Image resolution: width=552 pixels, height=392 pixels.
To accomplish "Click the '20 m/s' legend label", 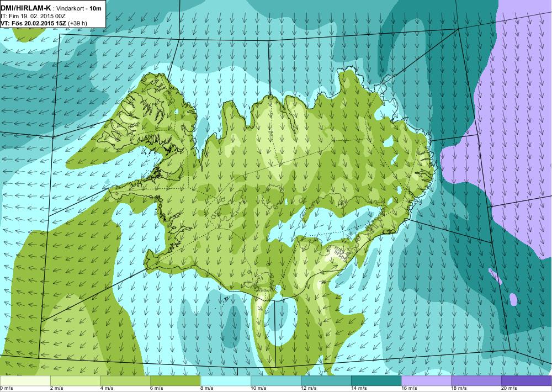I will click(509, 389).
